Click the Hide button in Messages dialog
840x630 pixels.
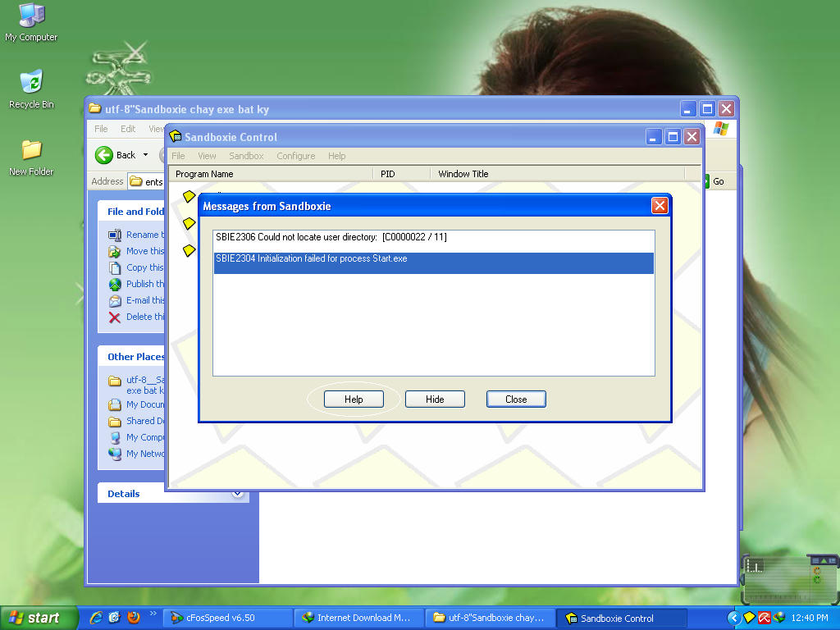pos(435,399)
